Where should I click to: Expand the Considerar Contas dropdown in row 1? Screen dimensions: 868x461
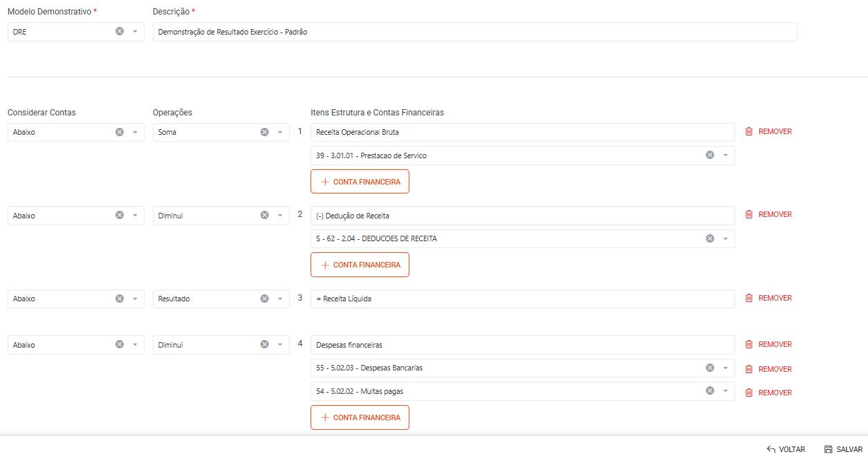135,132
